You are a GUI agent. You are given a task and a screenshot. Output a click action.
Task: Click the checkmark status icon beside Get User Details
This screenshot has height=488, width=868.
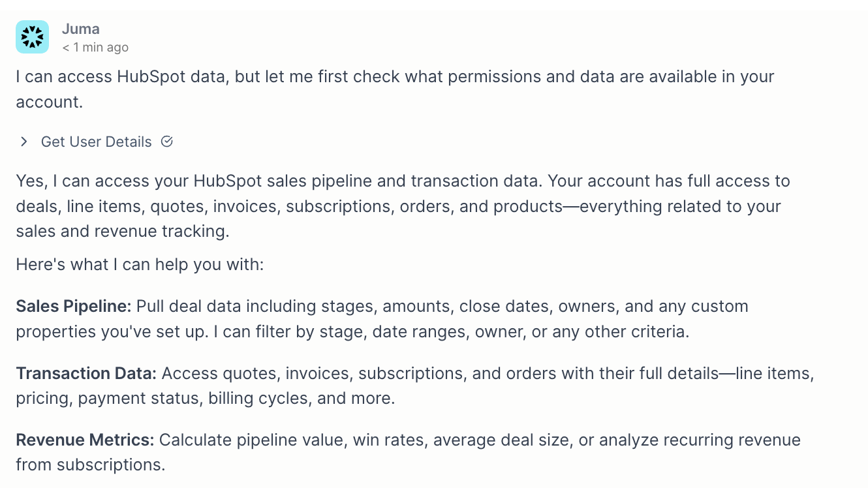[x=167, y=142]
